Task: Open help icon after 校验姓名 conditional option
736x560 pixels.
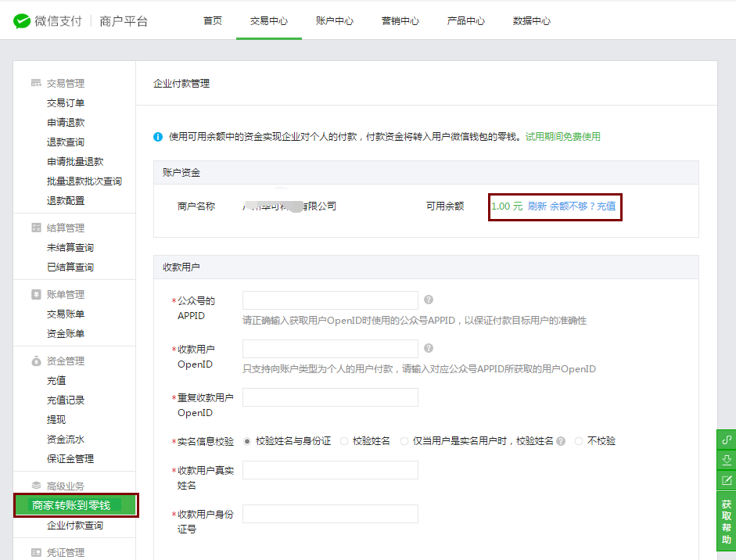Action: coord(561,441)
